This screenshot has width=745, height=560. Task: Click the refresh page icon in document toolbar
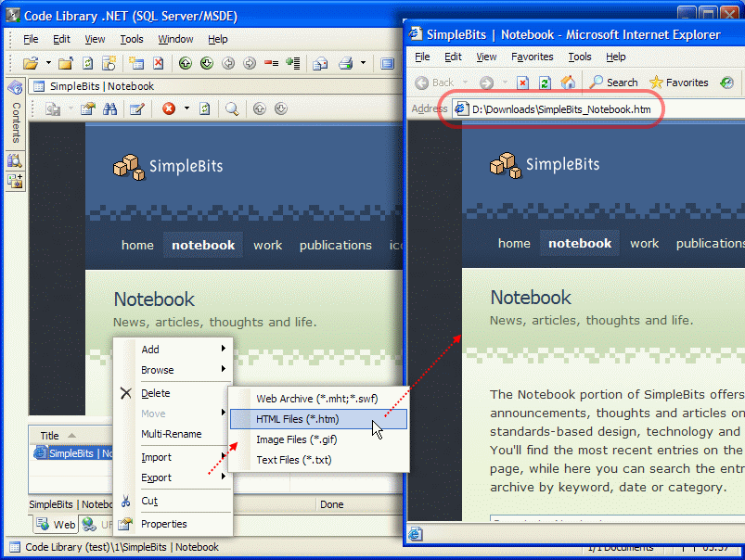[205, 108]
